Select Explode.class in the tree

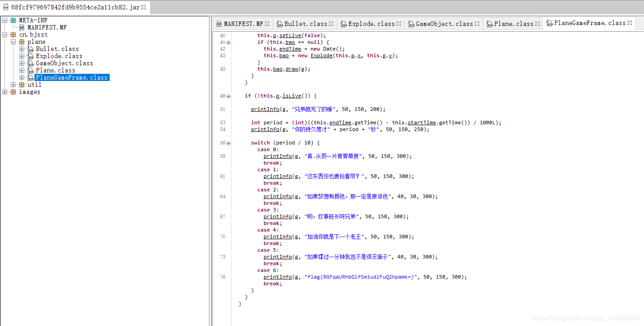[x=59, y=56]
